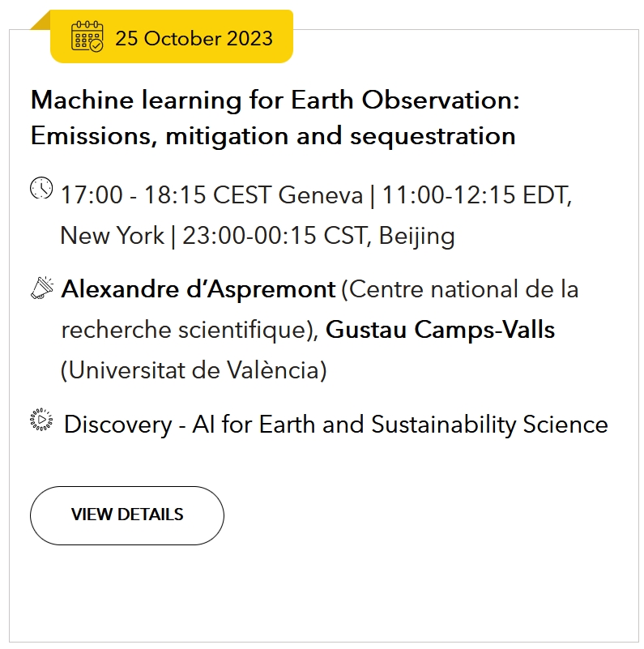Click the 'Sustainability Science' words in the track name
This screenshot has width=644, height=649.
pos(489,425)
